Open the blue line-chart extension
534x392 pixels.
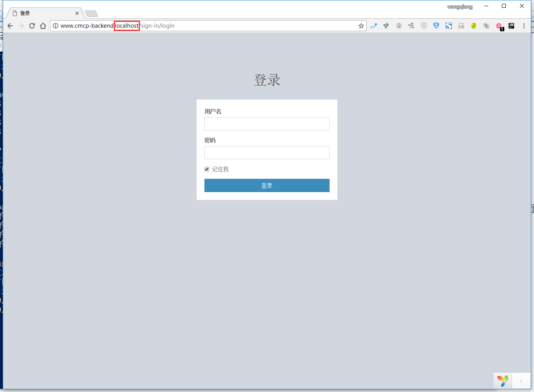point(374,26)
